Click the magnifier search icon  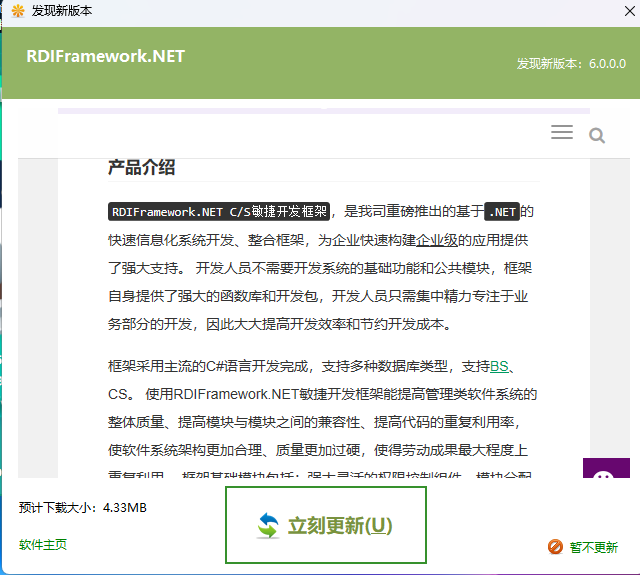pyautogui.click(x=597, y=135)
